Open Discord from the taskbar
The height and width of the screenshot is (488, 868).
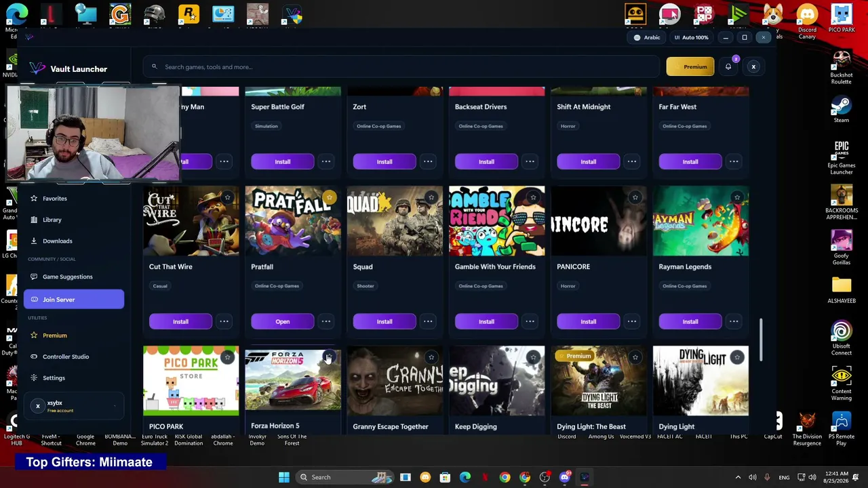coord(564,477)
